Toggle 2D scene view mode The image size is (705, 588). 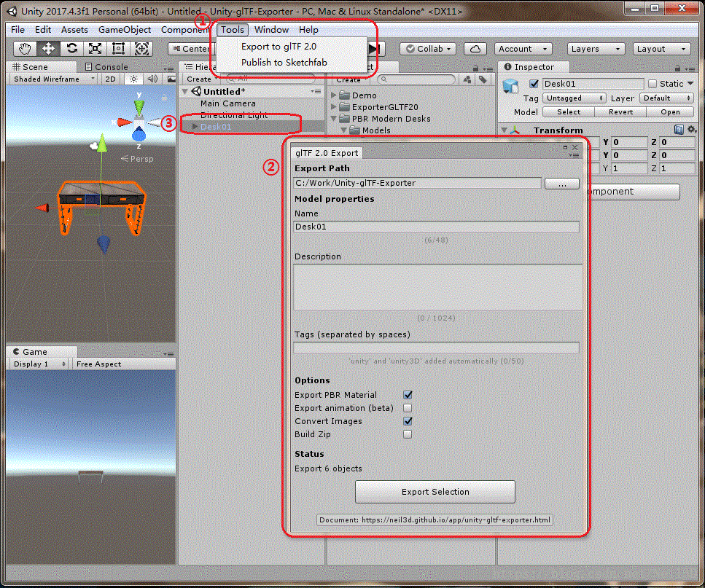pyautogui.click(x=110, y=79)
